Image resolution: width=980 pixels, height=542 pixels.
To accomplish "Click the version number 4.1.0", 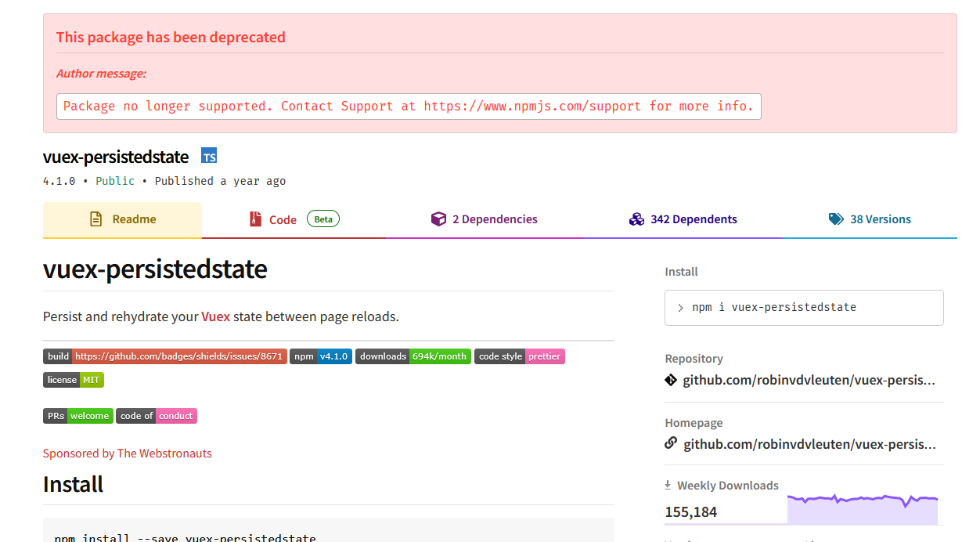I will (x=59, y=181).
